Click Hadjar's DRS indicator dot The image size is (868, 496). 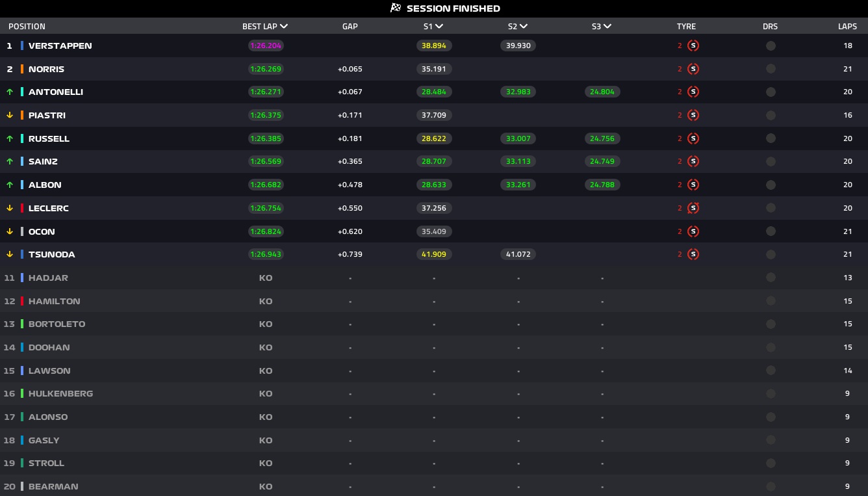771,278
